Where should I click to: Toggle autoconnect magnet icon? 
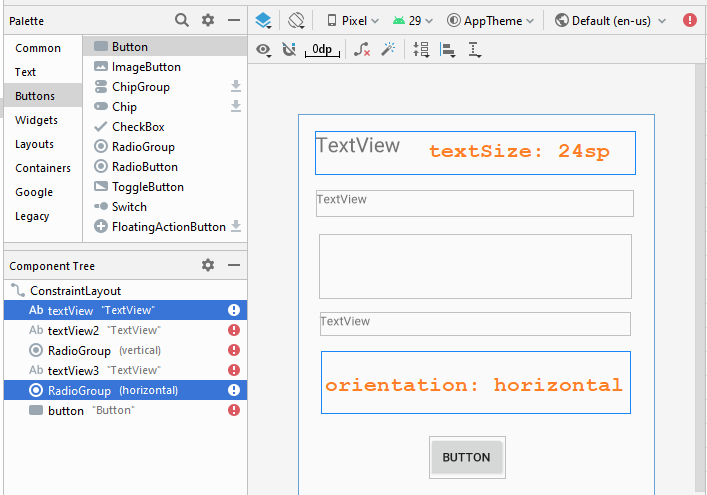[289, 49]
